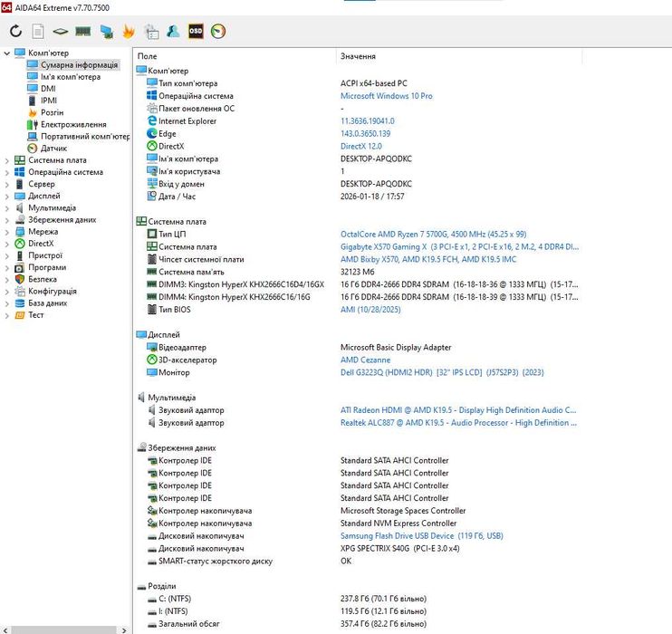Click the Тип BIOS chip icon
Viewport: 672px width, 634px height.
pos(152,310)
